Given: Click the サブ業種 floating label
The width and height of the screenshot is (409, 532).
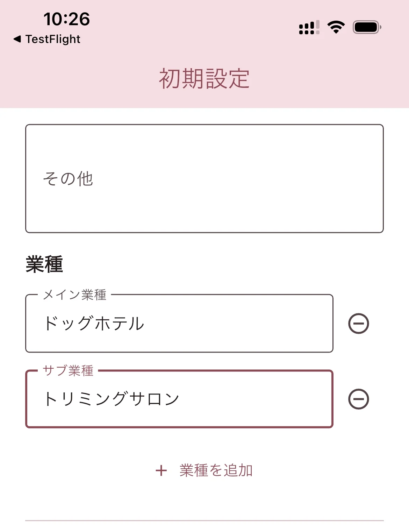Looking at the screenshot, I should tap(68, 370).
